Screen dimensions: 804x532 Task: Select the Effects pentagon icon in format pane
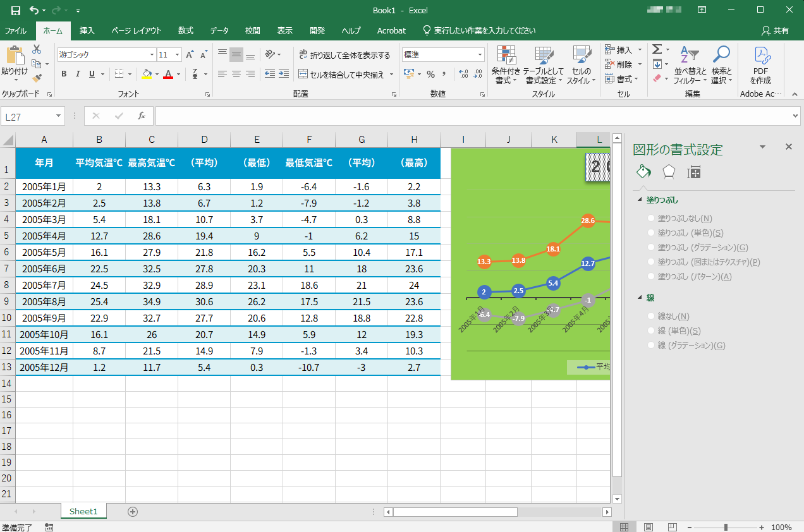tap(668, 172)
